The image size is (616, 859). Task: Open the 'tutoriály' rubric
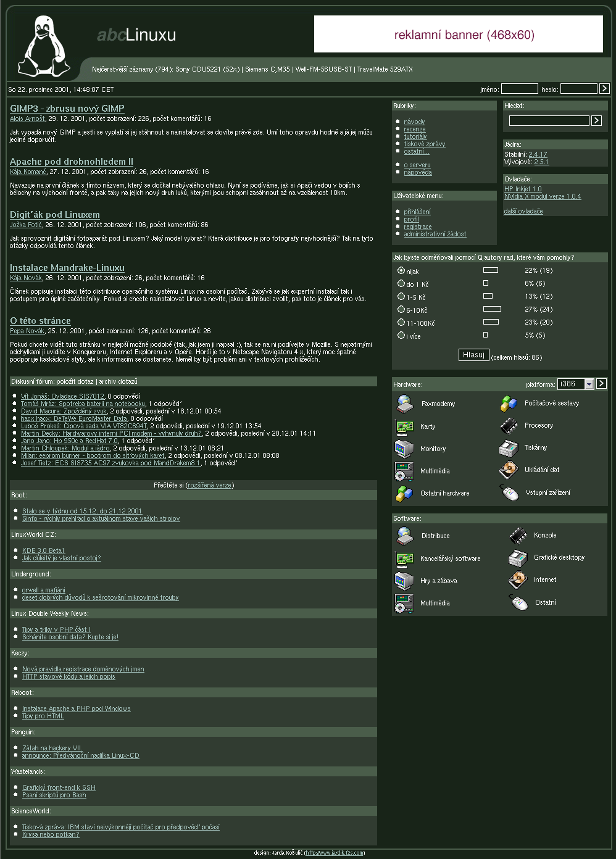pyautogui.click(x=415, y=136)
